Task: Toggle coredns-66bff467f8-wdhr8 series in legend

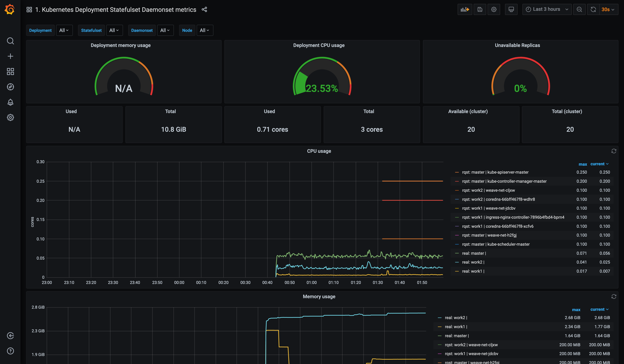Action: coord(498,199)
